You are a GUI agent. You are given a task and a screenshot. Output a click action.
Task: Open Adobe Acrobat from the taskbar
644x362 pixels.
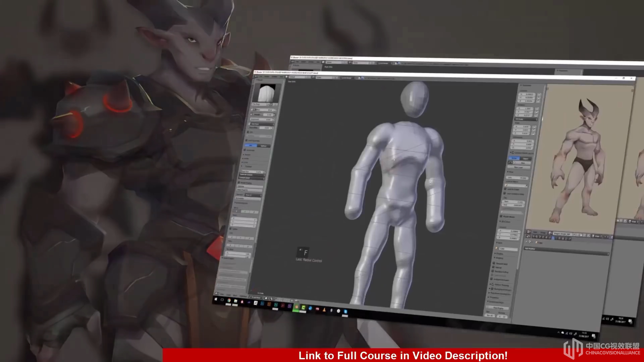(x=283, y=305)
